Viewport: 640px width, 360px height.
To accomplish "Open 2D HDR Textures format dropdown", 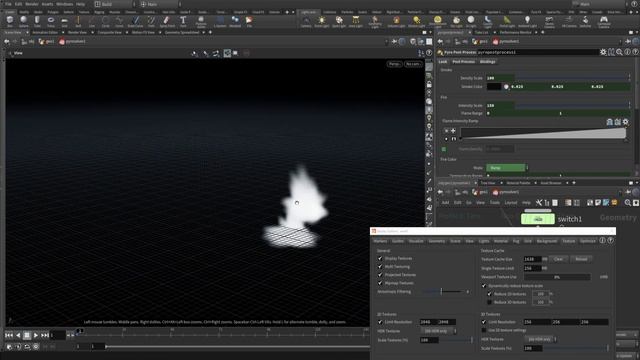I will 438,331.
